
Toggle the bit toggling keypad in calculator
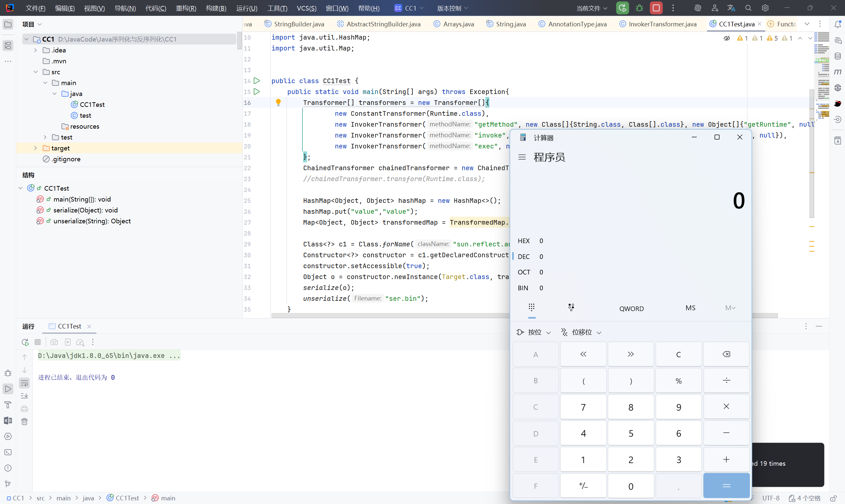[x=571, y=308]
